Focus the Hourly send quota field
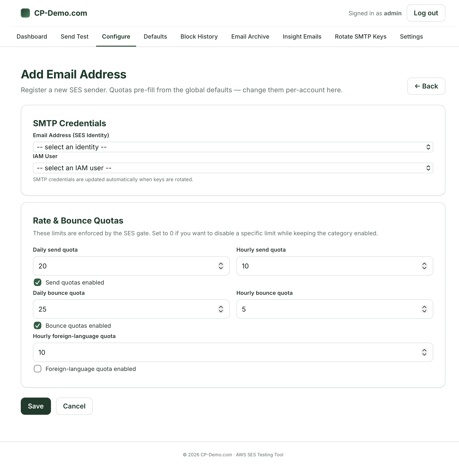459x476 pixels. 335,266
